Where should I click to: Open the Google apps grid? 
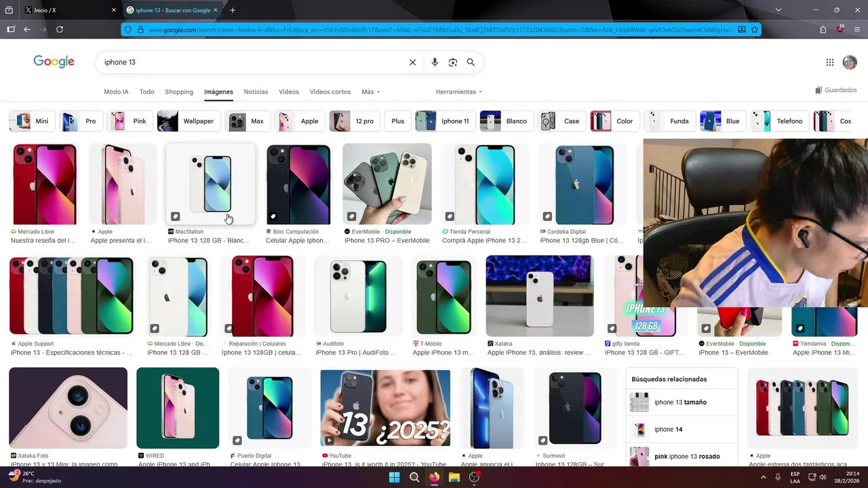(830, 62)
